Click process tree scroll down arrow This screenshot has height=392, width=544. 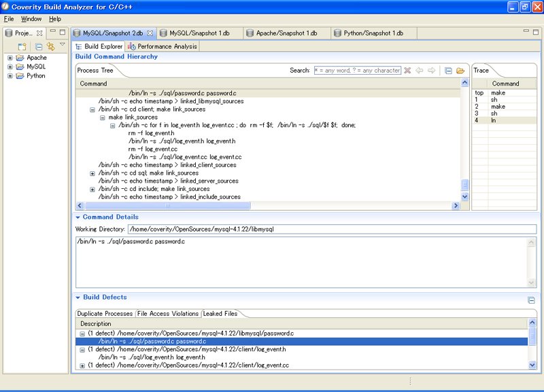[464, 196]
